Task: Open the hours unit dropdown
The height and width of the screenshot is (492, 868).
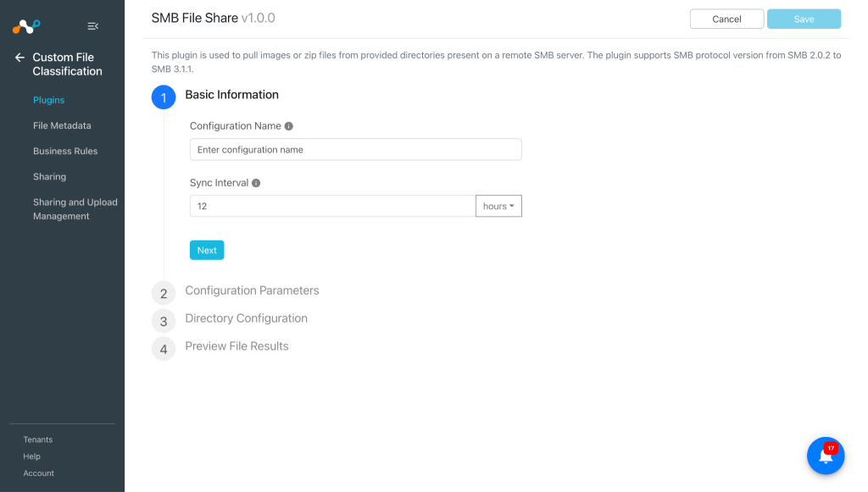Action: pos(498,206)
